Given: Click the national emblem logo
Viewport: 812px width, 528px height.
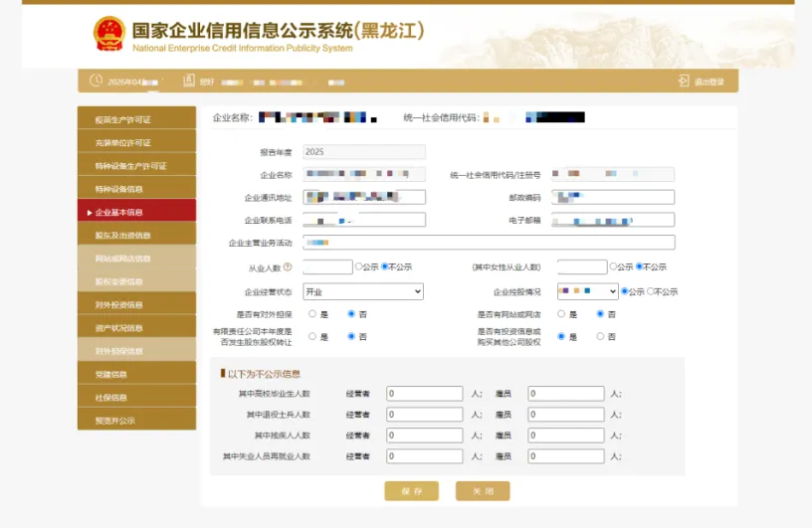Looking at the screenshot, I should pyautogui.click(x=109, y=34).
